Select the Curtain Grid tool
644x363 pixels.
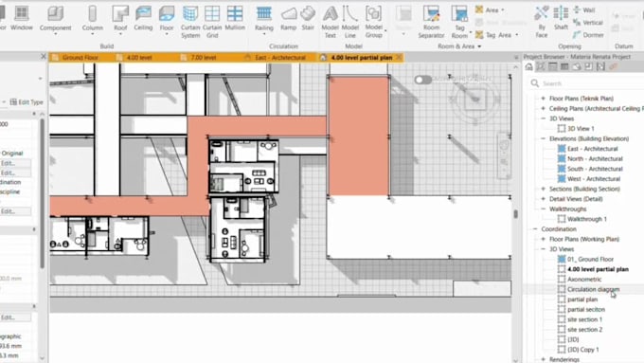pos(212,22)
